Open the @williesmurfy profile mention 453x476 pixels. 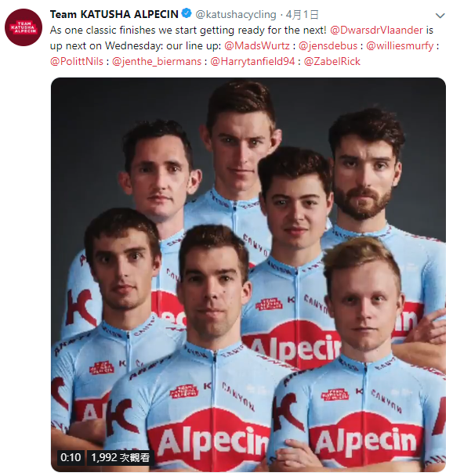coord(400,46)
